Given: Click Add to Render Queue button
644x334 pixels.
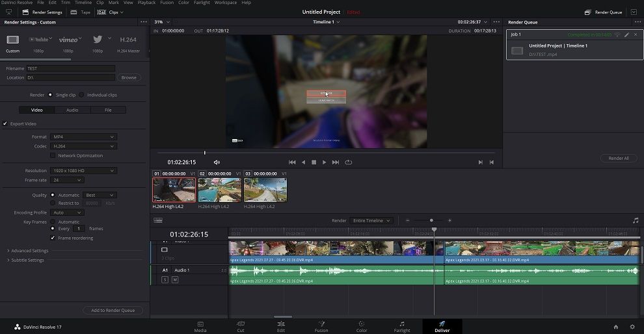Looking at the screenshot, I should [x=113, y=310].
